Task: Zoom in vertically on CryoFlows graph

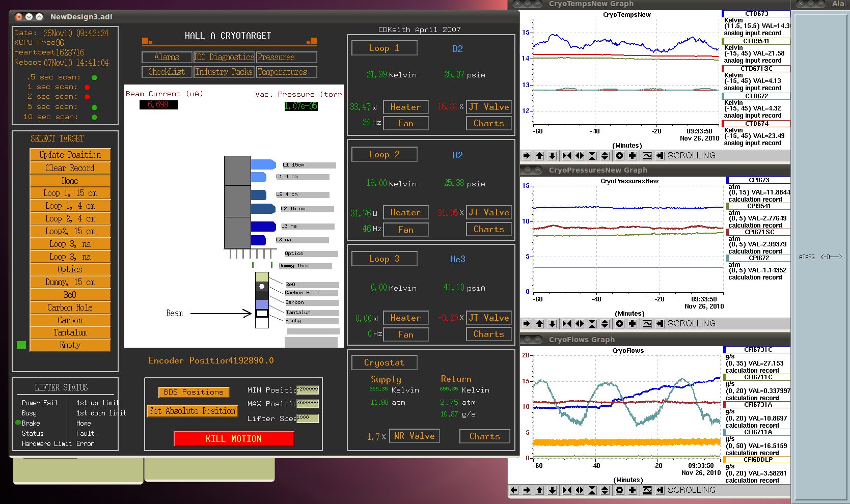Action: (592, 490)
